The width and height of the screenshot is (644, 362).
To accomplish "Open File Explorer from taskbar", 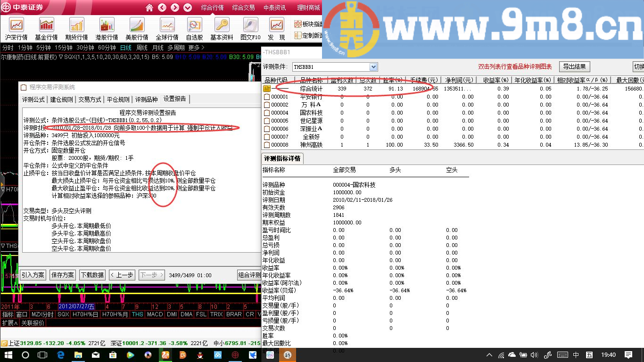I will click(78, 354).
